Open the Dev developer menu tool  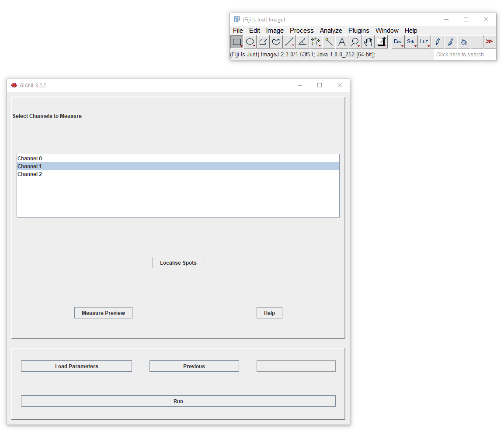[398, 42]
